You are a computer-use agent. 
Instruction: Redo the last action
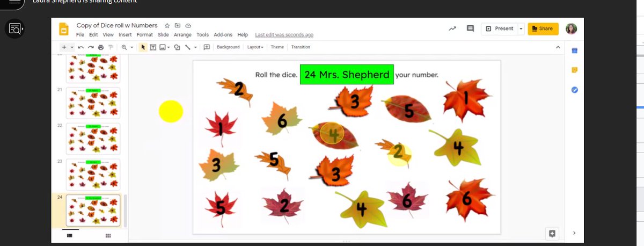pos(91,47)
